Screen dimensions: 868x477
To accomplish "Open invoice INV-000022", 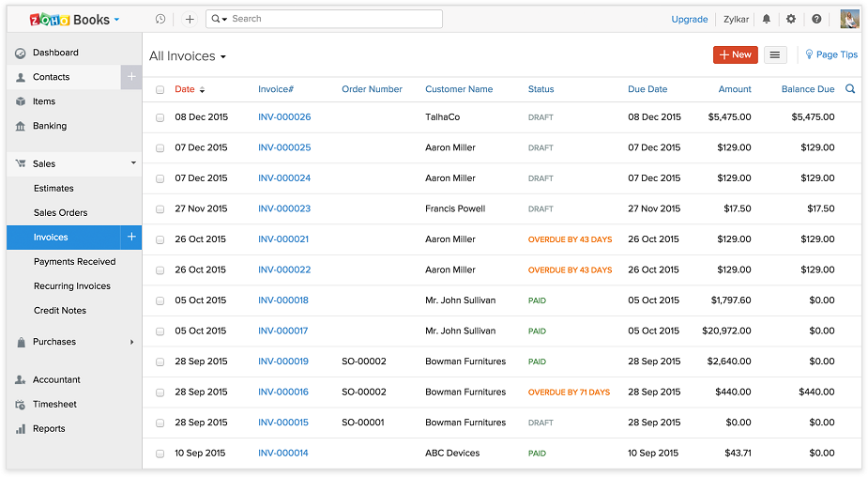I will (284, 269).
